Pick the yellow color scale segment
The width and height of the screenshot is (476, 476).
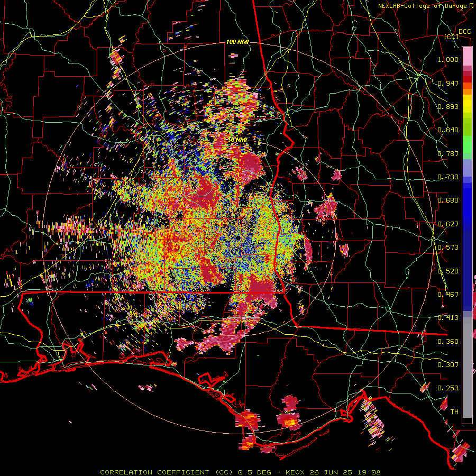tap(467, 104)
